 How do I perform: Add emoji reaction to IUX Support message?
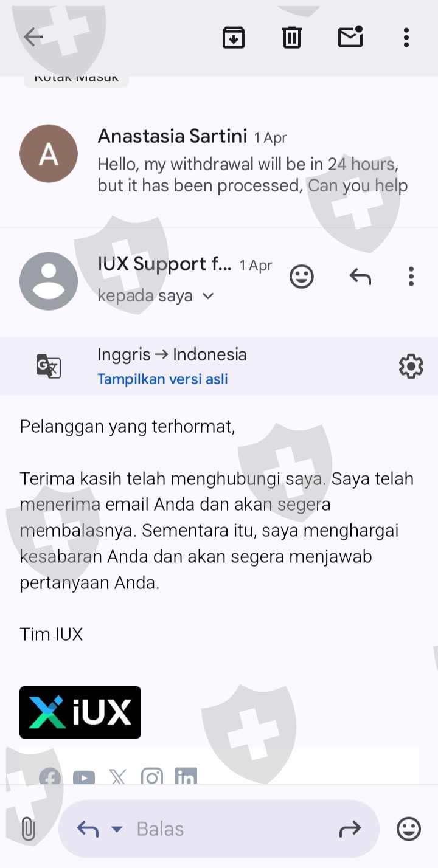click(301, 277)
